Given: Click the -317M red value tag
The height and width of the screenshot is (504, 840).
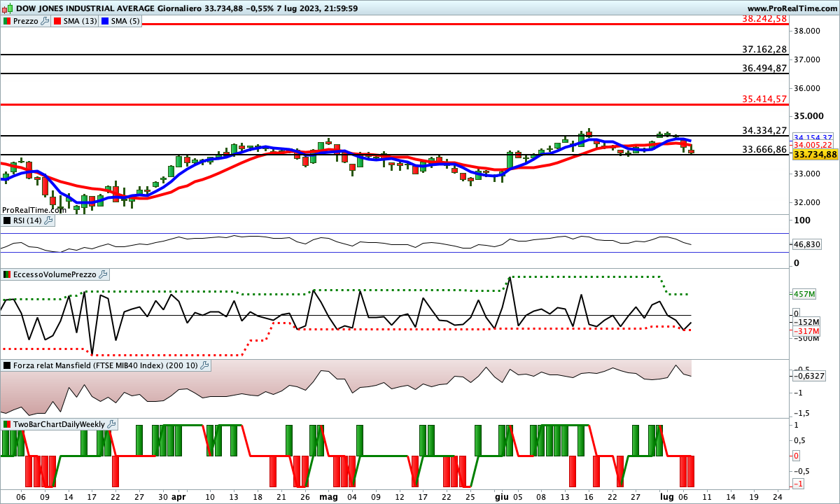Looking at the screenshot, I should coord(805,331).
